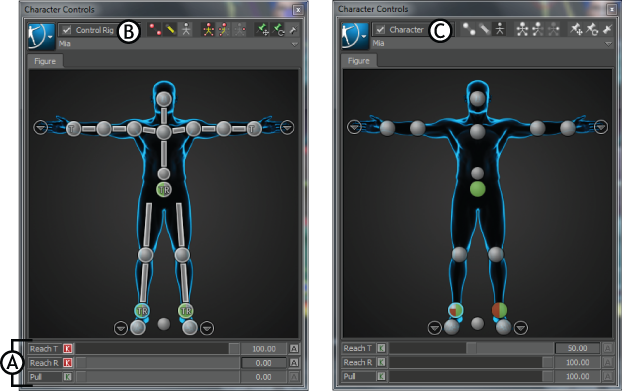Select Body Part keying mode in right window

[538, 29]
